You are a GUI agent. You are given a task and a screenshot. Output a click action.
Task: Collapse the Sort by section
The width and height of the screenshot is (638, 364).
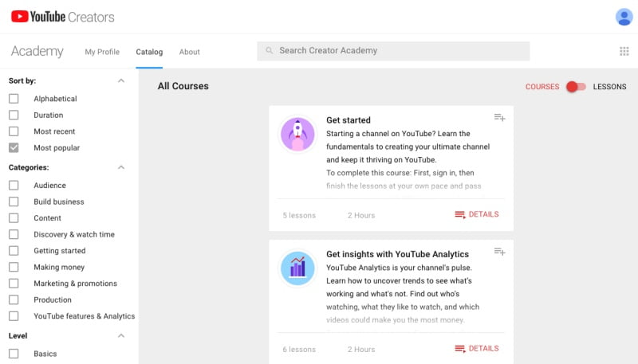[x=121, y=80]
